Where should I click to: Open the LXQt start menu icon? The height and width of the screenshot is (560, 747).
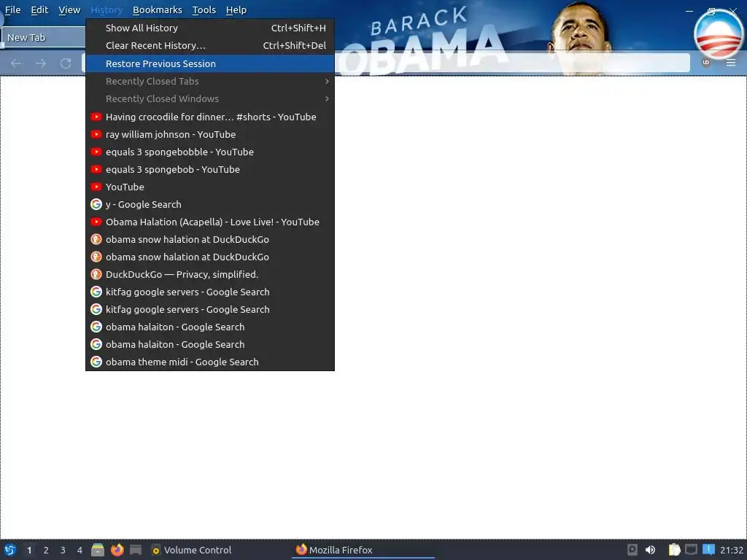tap(9, 550)
